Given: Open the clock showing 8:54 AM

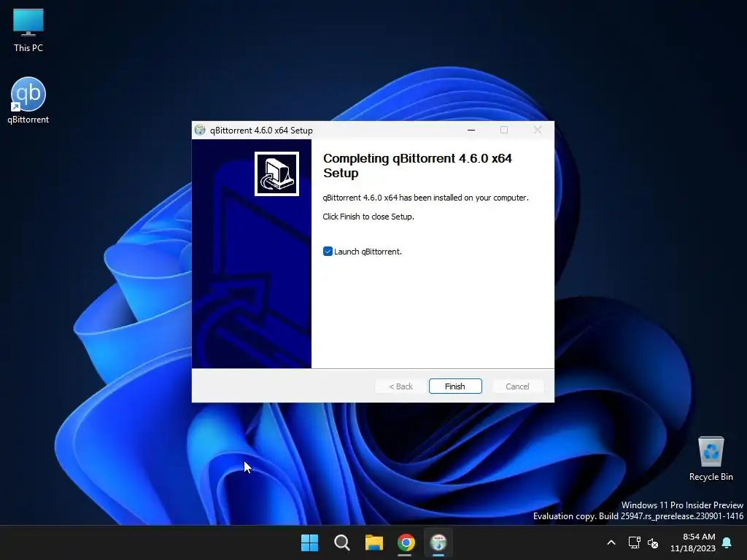Looking at the screenshot, I should coord(693,542).
